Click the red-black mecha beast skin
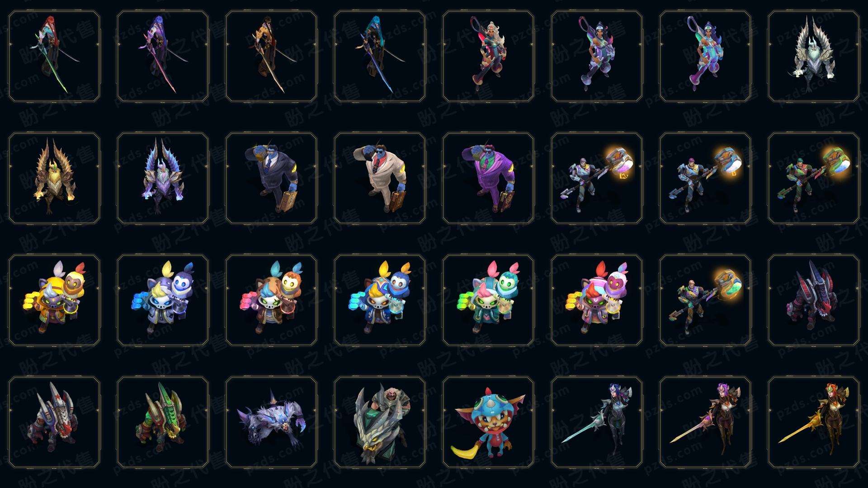Screen dimensions: 868x488 coord(814,300)
